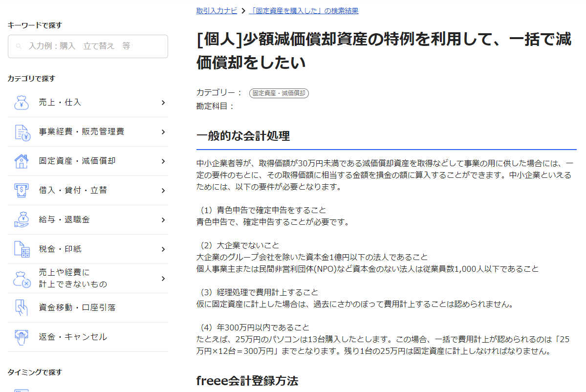
Task: Open the 事業経費・販売管理費 category
Action: (88, 132)
